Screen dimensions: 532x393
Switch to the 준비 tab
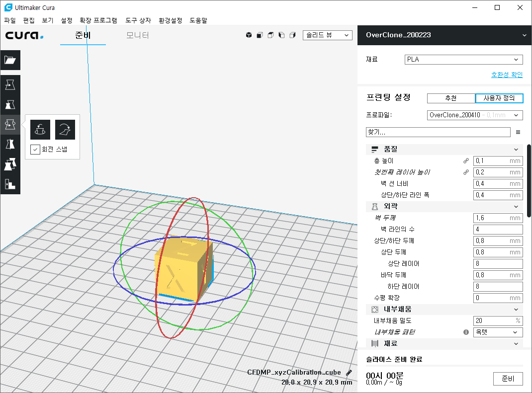point(83,35)
